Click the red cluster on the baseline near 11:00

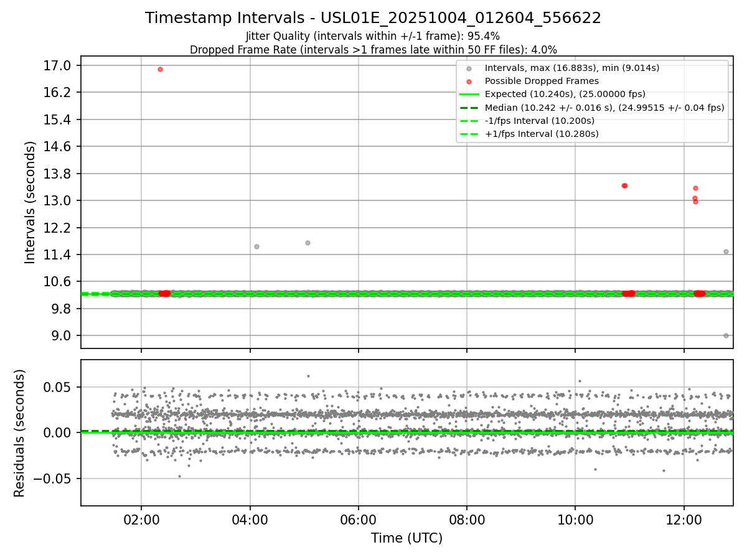coord(629,293)
